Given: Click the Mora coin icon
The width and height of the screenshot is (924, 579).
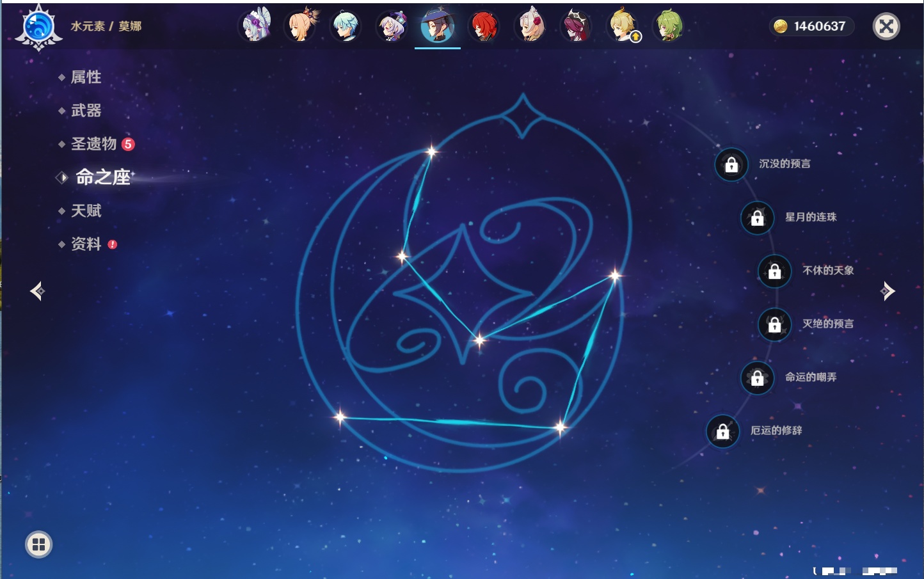Looking at the screenshot, I should [780, 26].
